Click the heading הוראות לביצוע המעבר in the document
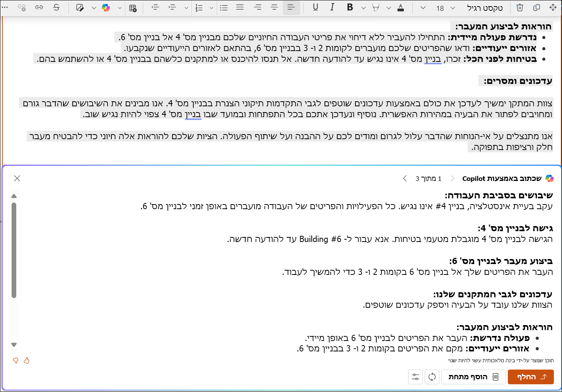 [504, 26]
